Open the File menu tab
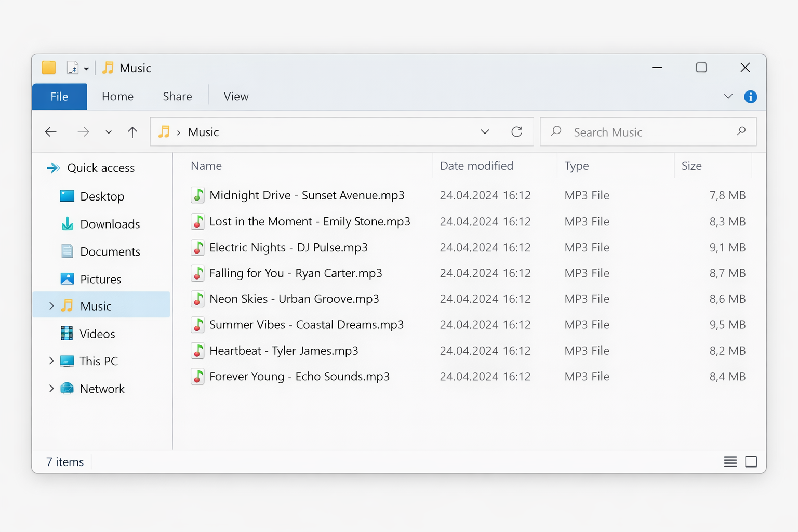 [x=59, y=97]
